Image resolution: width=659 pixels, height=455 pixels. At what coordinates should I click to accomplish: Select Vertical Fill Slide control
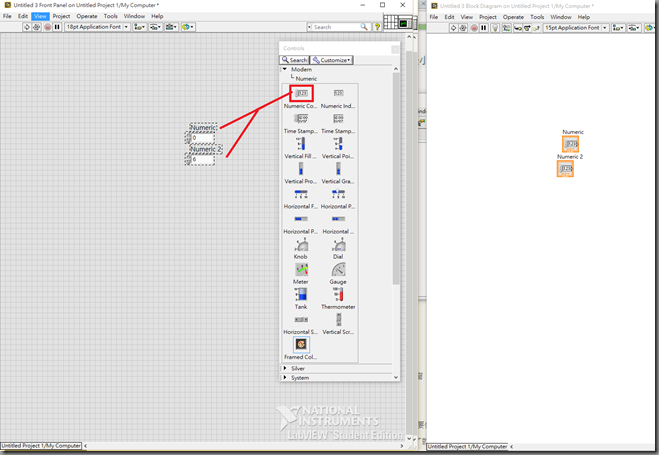(x=301, y=144)
